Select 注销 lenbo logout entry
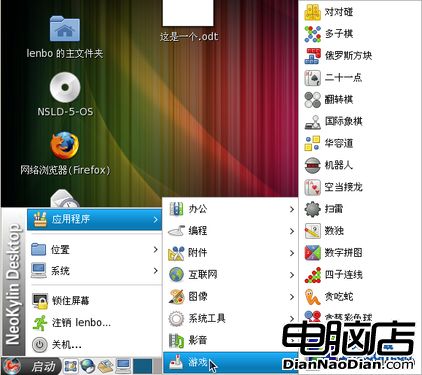Screen dimensions: 422x375 point(95,322)
